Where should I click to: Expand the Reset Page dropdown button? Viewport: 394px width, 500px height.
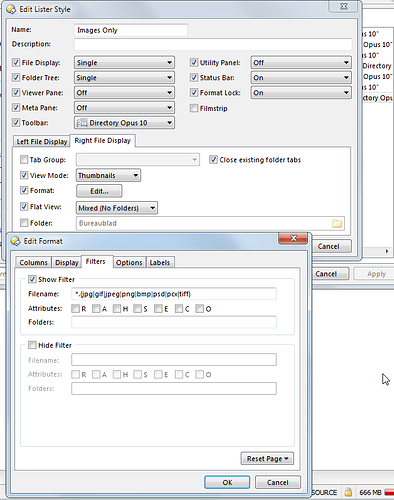click(x=267, y=459)
